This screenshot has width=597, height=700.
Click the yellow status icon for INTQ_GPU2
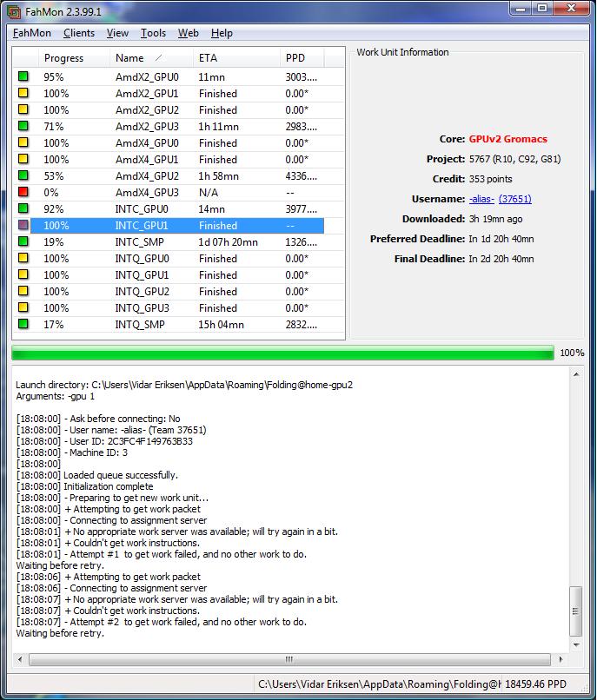pos(23,291)
